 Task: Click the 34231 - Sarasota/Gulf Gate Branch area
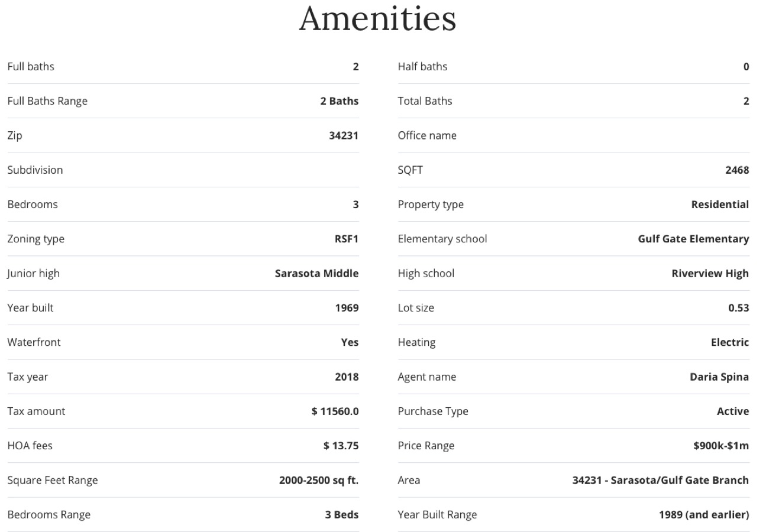tap(660, 480)
